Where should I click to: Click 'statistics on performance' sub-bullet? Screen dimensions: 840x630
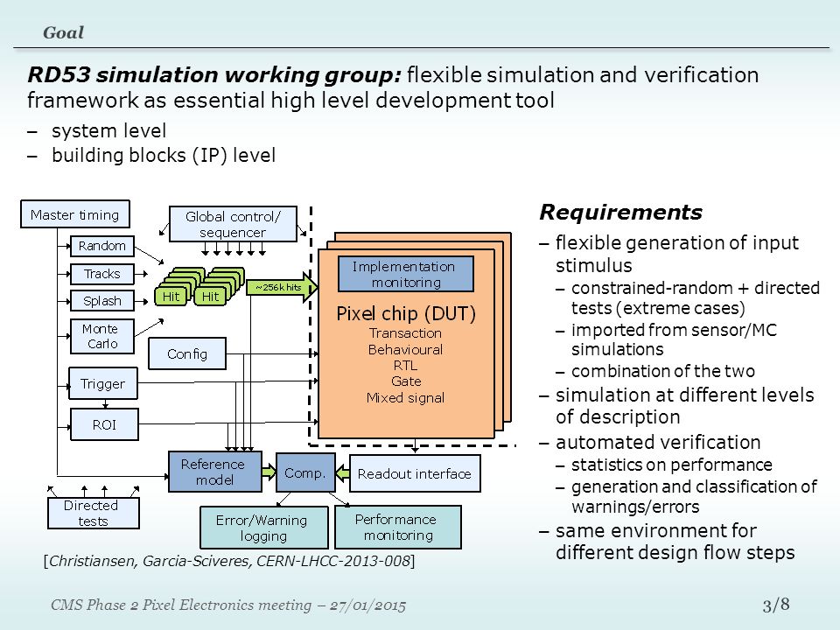click(x=672, y=465)
